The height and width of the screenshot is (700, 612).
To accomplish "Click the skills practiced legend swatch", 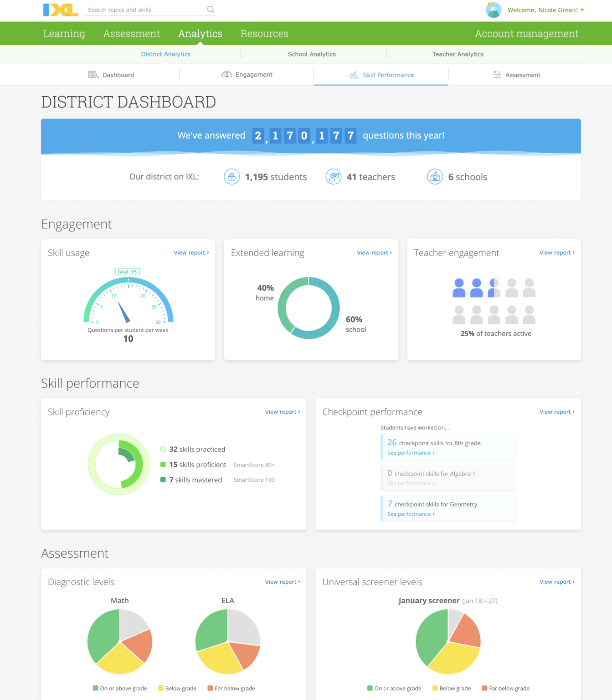I will (163, 449).
